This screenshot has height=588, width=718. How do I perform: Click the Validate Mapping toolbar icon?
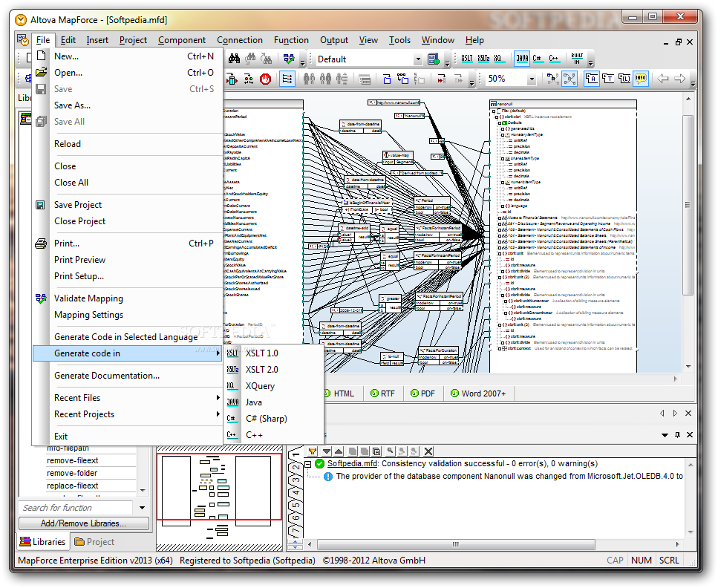[289, 59]
